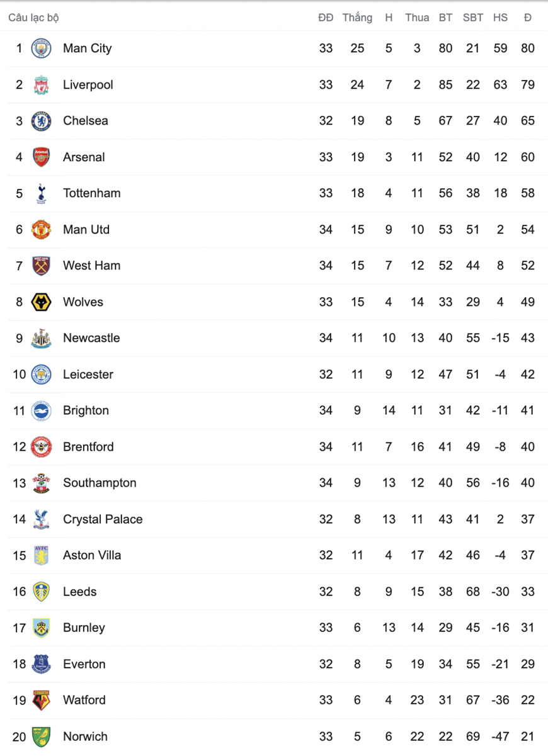Click the Chelsea club crest
Viewport: 548px width, 756px height.
(x=42, y=121)
